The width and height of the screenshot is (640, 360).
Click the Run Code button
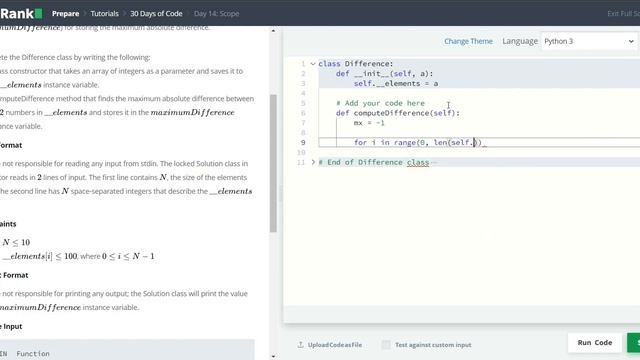[x=594, y=342]
